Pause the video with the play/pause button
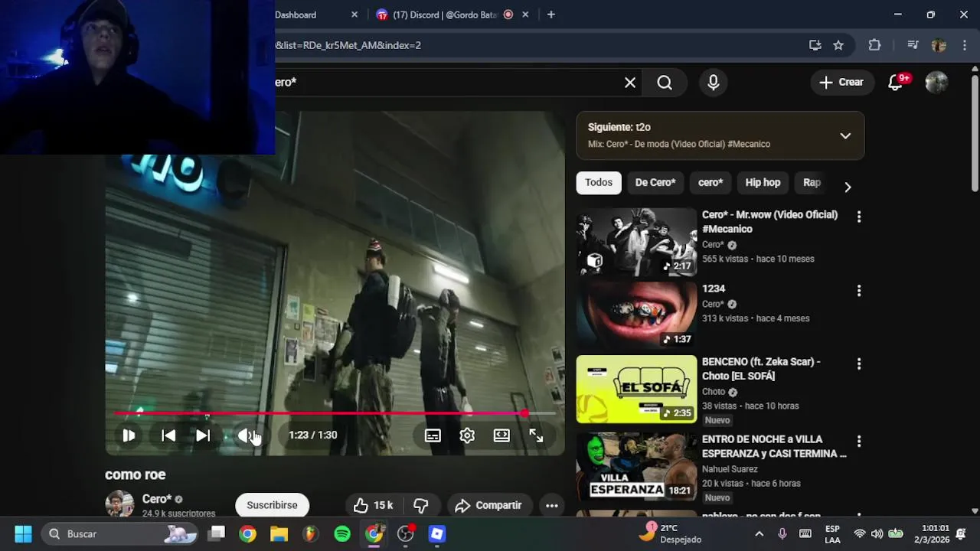980x551 pixels. point(129,435)
